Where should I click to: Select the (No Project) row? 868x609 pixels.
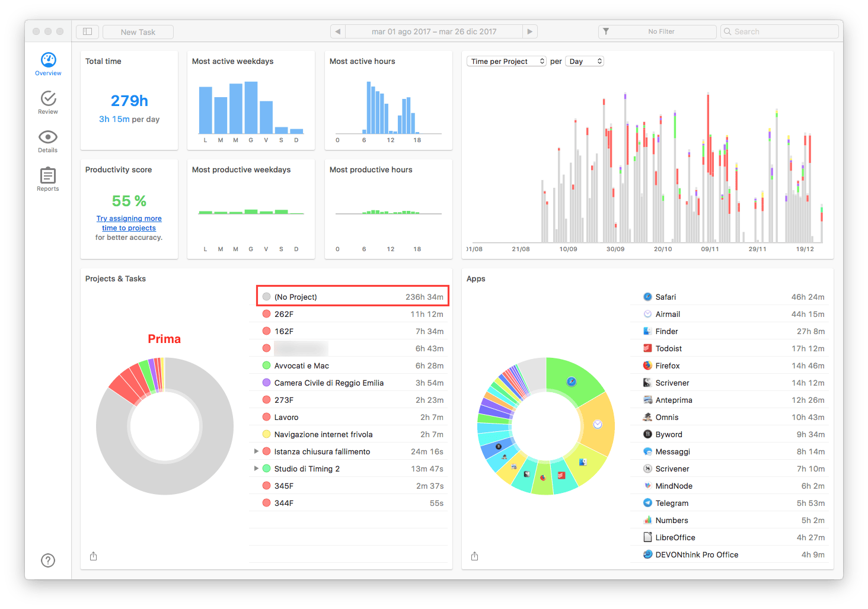[x=353, y=297]
